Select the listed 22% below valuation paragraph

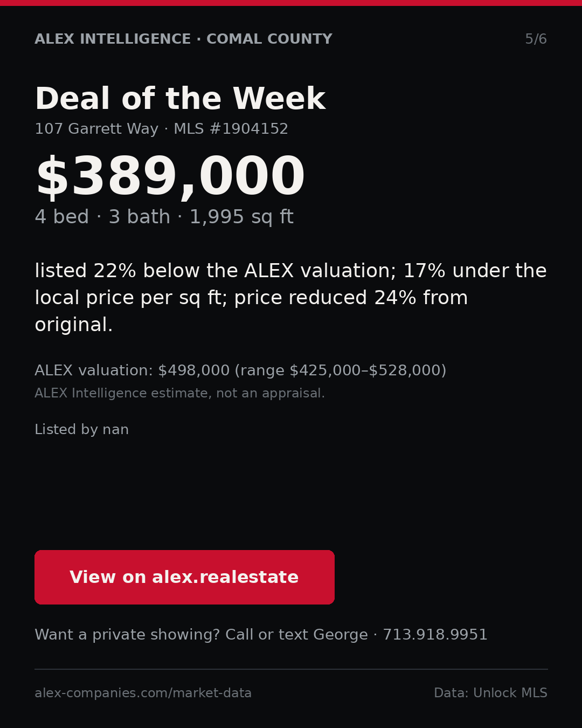[x=290, y=298]
